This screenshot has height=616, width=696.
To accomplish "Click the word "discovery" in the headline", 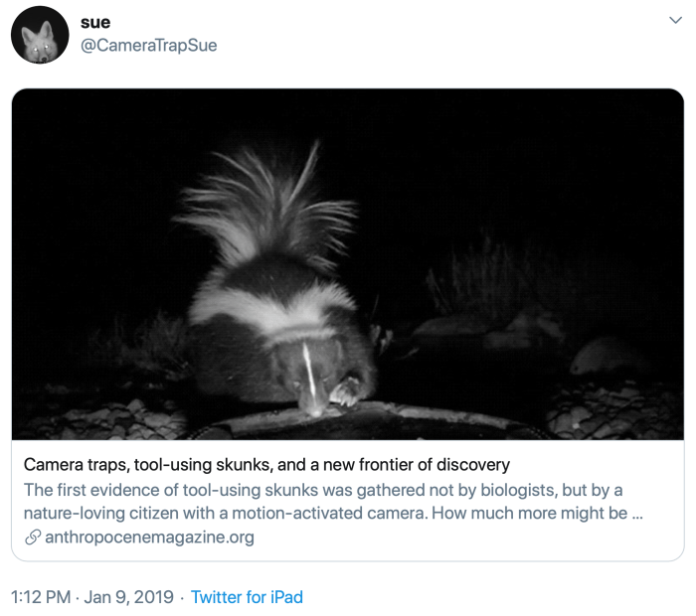I will [466, 464].
